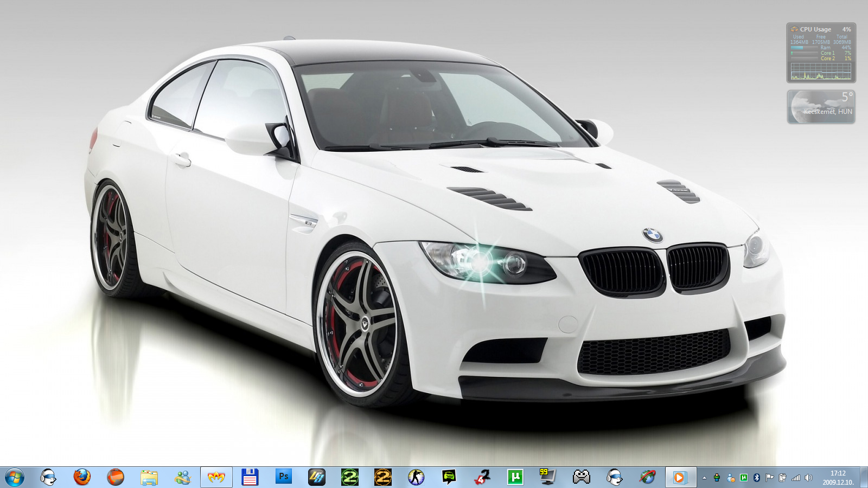Click the CPU Usage gadget title
Viewport: 868px width, 488px height.
pyautogui.click(x=815, y=29)
